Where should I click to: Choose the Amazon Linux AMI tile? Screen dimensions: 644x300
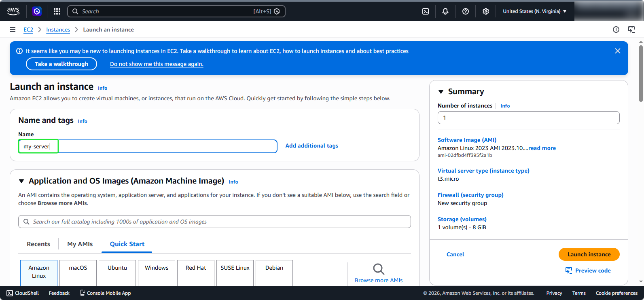pyautogui.click(x=39, y=273)
